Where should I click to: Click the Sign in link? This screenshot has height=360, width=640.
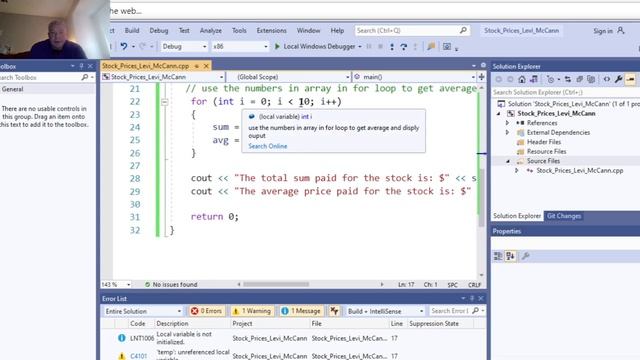pyautogui.click(x=603, y=31)
